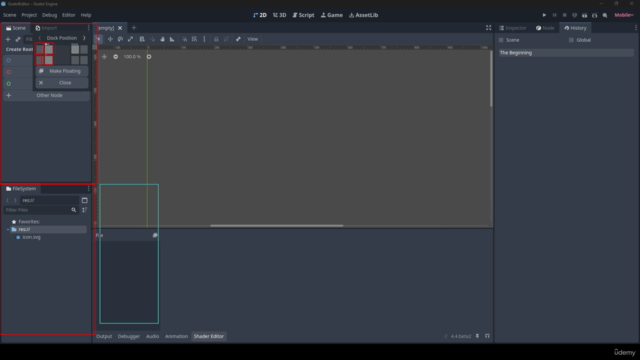
Task: Activate the Move Mode tool
Action: (110, 39)
